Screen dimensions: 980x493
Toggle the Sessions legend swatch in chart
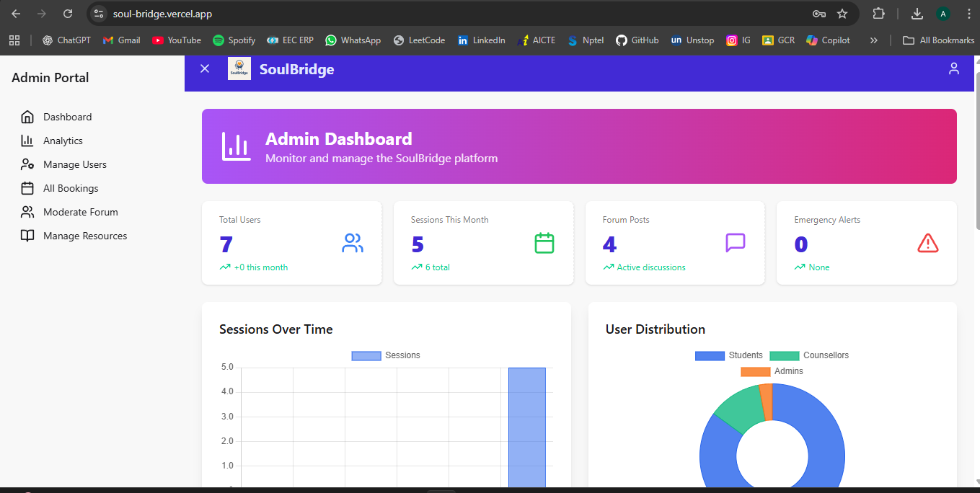pos(366,355)
